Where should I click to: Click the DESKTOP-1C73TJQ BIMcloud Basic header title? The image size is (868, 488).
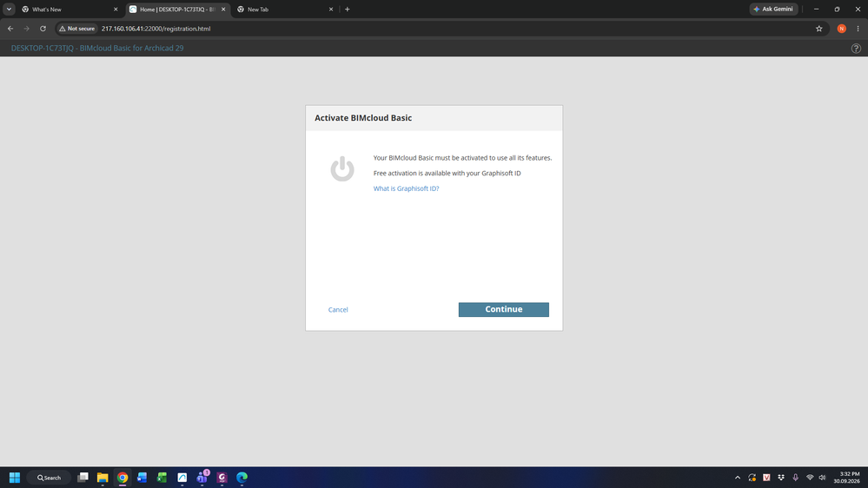coord(97,48)
